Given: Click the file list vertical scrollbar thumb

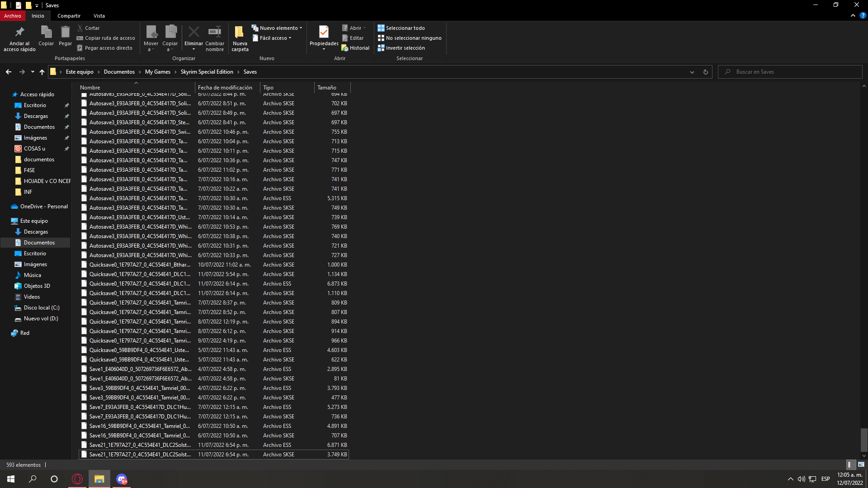Looking at the screenshot, I should [x=864, y=440].
